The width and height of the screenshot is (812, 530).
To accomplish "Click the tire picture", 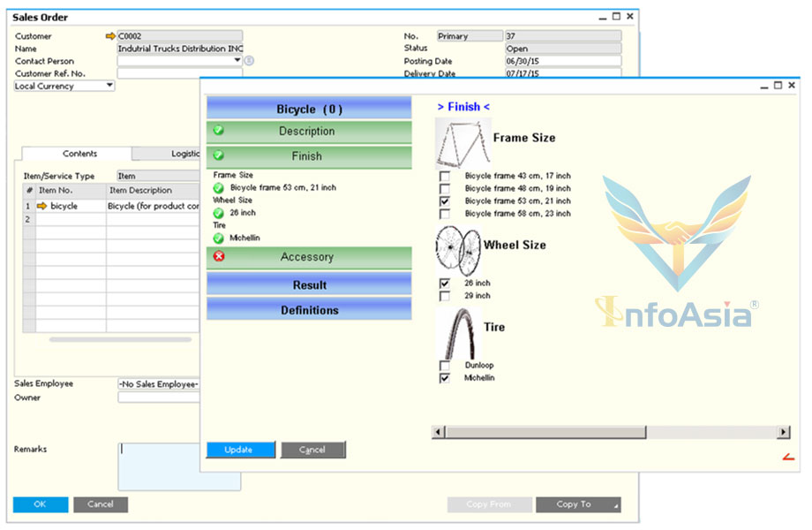I will click(459, 334).
